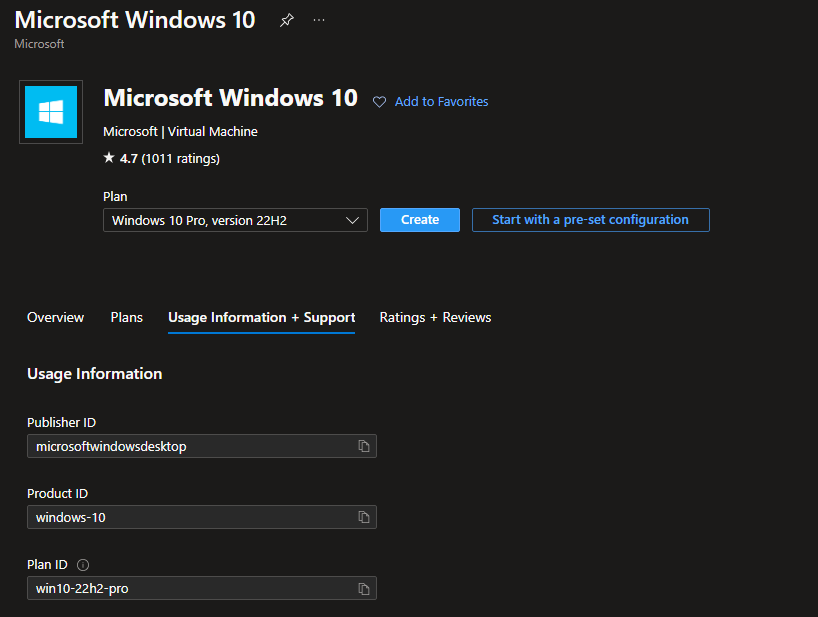Select Usage Information + Support tab
The width and height of the screenshot is (818, 617).
click(261, 317)
